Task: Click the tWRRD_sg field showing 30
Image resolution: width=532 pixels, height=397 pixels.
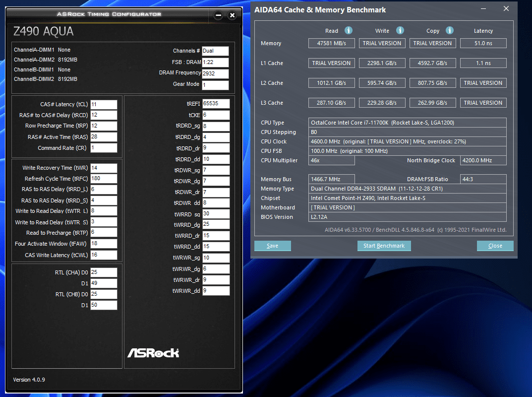Action: tap(216, 213)
